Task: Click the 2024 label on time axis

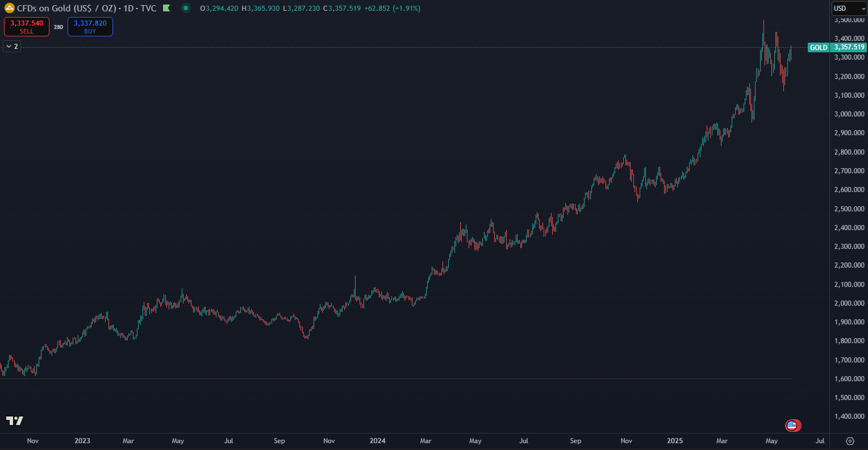Action: (x=377, y=441)
